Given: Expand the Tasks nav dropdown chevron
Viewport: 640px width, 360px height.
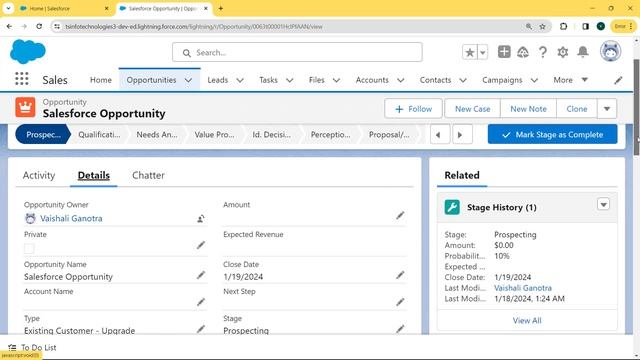Looking at the screenshot, I should click(289, 80).
